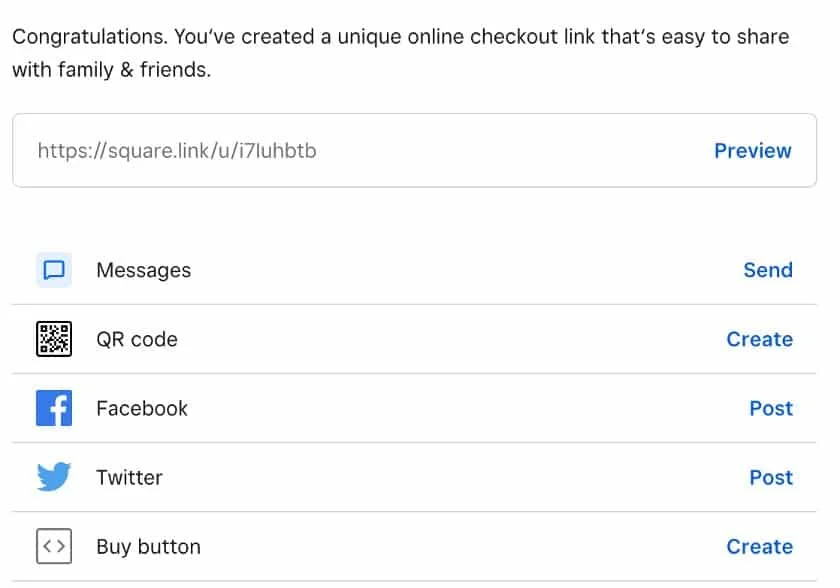Click the QR code icon
840x588 pixels.
54,339
